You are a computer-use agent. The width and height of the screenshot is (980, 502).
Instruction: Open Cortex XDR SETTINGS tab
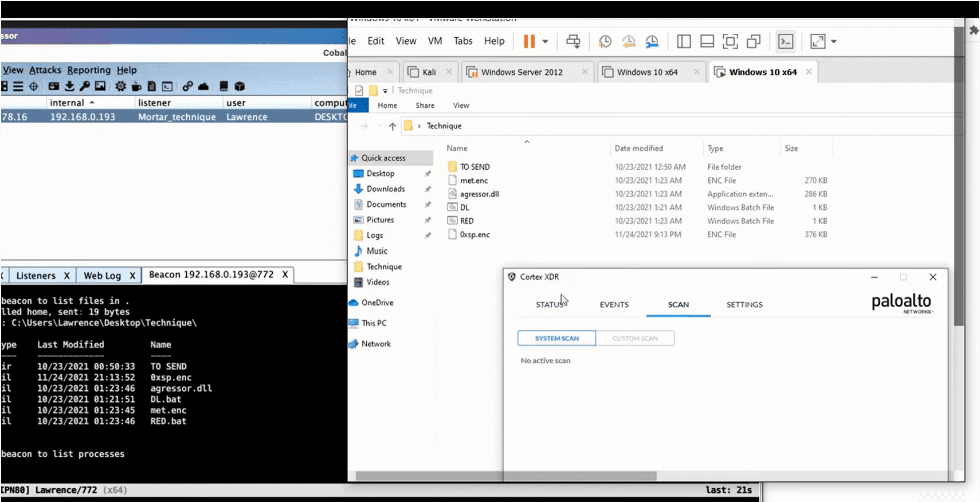click(744, 305)
